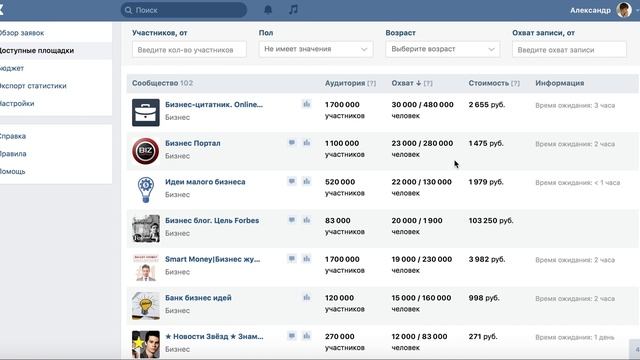Sort by the Аудитория column header
The image size is (640, 360).
point(345,83)
